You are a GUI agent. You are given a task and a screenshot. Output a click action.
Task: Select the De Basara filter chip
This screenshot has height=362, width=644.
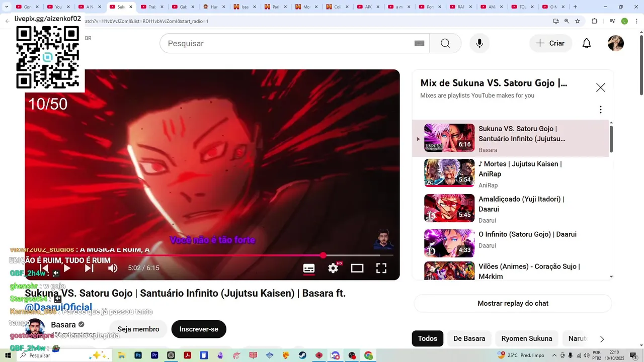point(469,338)
